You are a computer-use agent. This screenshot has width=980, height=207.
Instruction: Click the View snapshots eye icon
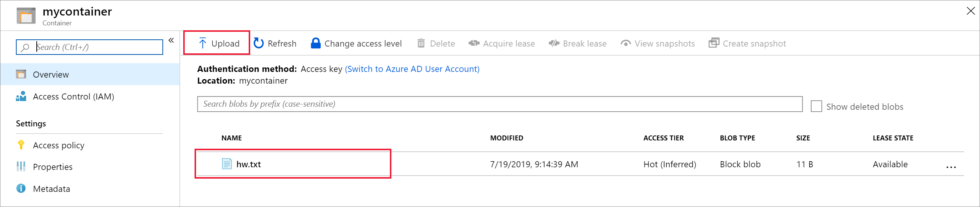click(x=625, y=44)
